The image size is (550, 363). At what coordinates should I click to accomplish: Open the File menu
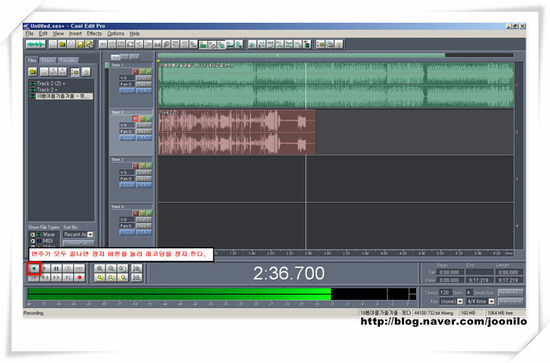[x=29, y=34]
